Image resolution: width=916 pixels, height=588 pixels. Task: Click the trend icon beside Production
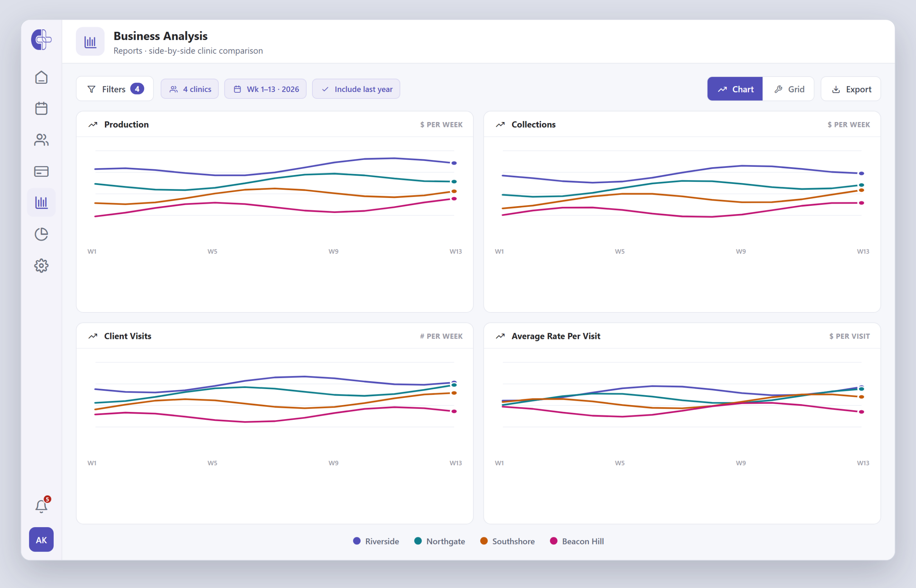[93, 125]
